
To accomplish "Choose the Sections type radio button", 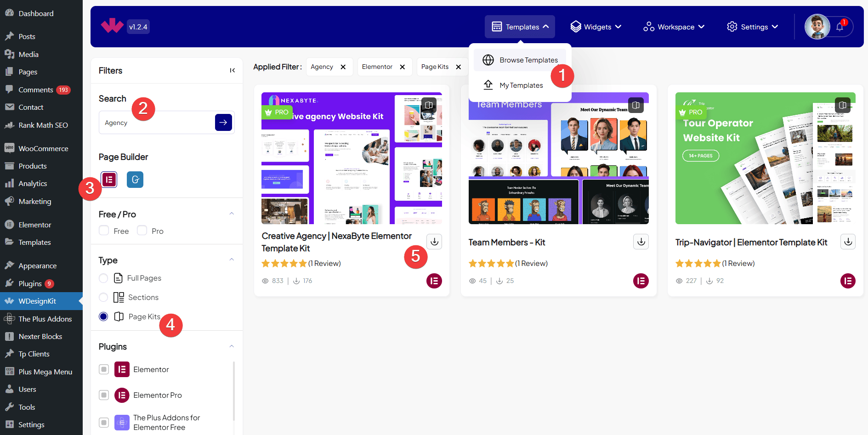I will [x=103, y=298].
